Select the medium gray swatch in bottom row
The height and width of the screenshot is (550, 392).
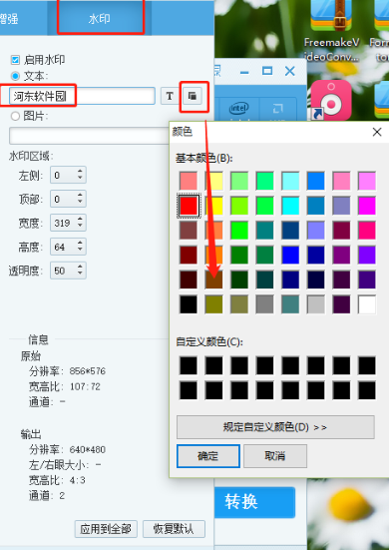(x=264, y=304)
